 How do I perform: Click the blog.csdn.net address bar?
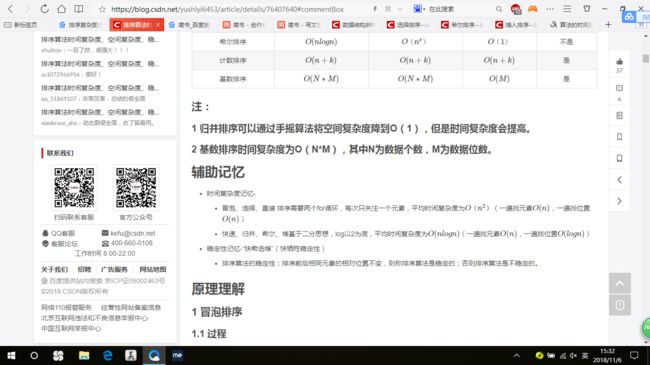click(227, 9)
